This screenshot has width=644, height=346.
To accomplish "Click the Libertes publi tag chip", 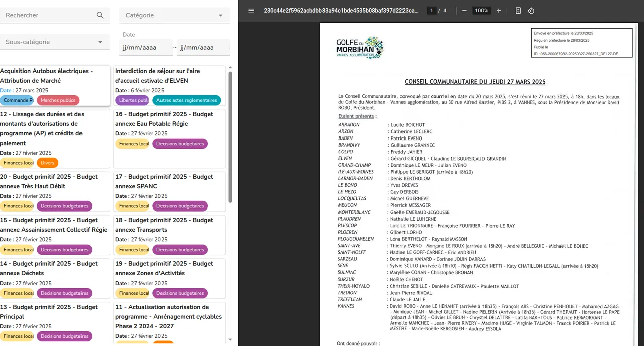I will coord(132,100).
